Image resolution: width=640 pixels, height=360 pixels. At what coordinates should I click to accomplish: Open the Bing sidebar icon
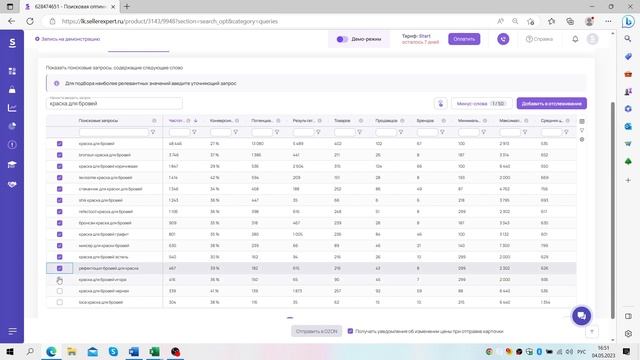tap(628, 21)
